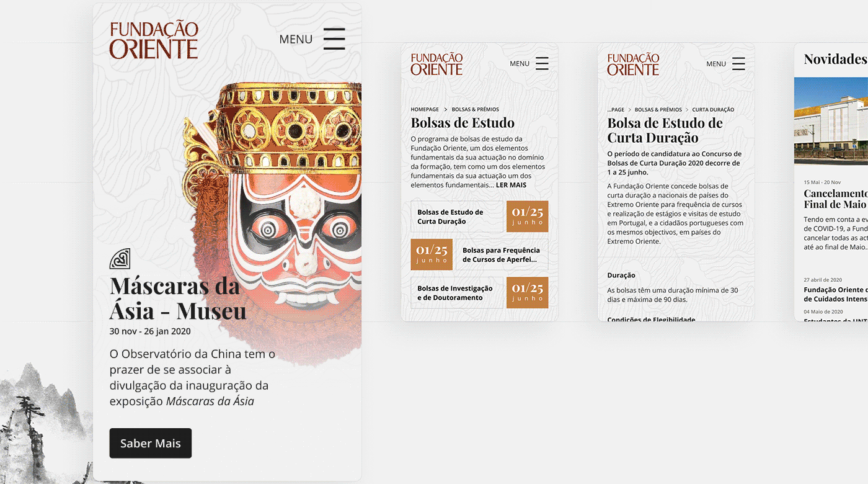Click Bolsas de Estudo page heading
Screen dimensions: 868x484
pyautogui.click(x=463, y=122)
